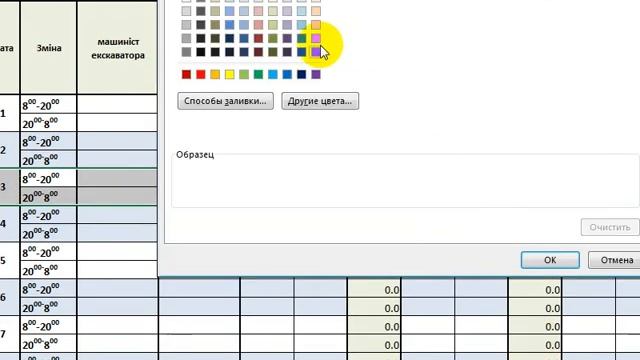Pick the purple swatch in the standard colors row
Screen dimensions: 640x360
tap(316, 74)
